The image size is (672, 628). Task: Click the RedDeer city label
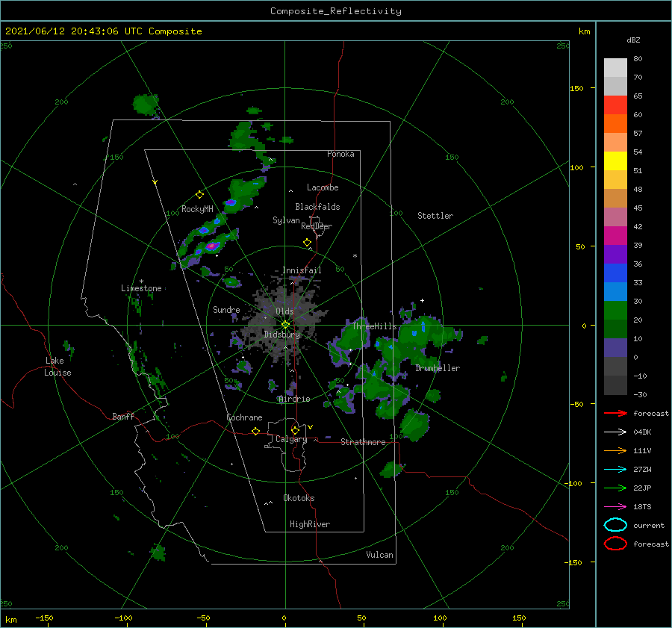pos(317,226)
